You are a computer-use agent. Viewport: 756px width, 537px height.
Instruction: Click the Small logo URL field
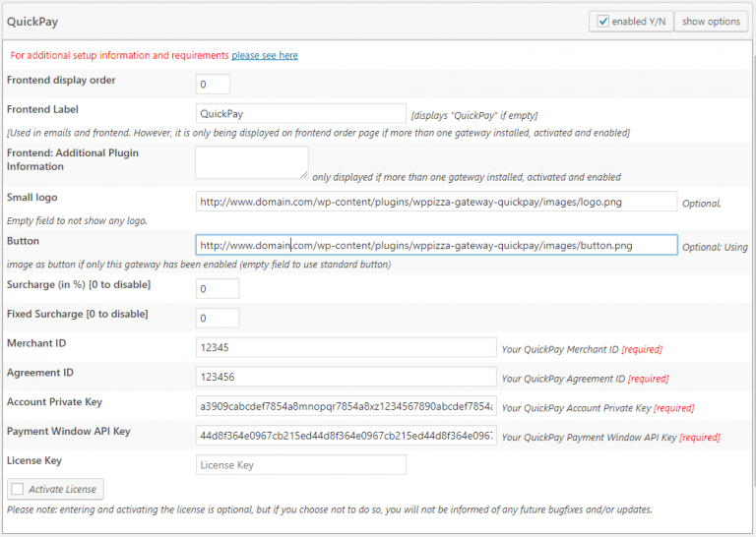point(436,202)
